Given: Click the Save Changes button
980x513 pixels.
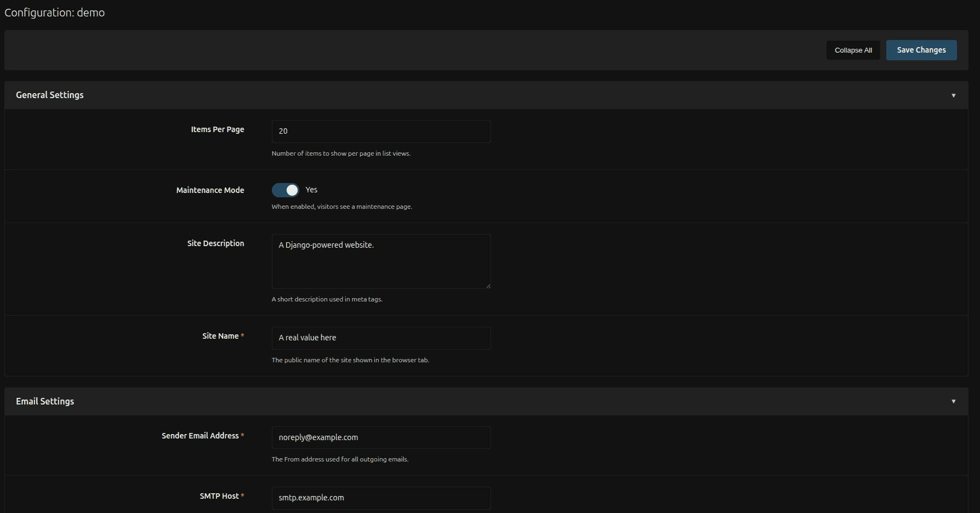Looking at the screenshot, I should [x=921, y=50].
